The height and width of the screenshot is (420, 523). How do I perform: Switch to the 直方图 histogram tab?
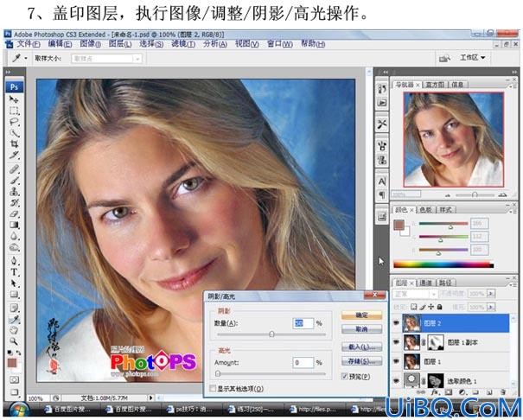tap(435, 85)
